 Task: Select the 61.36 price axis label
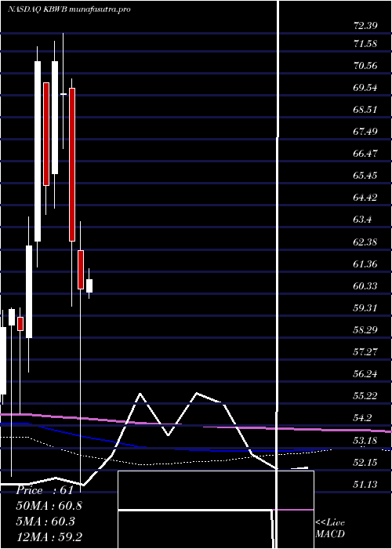click(365, 264)
